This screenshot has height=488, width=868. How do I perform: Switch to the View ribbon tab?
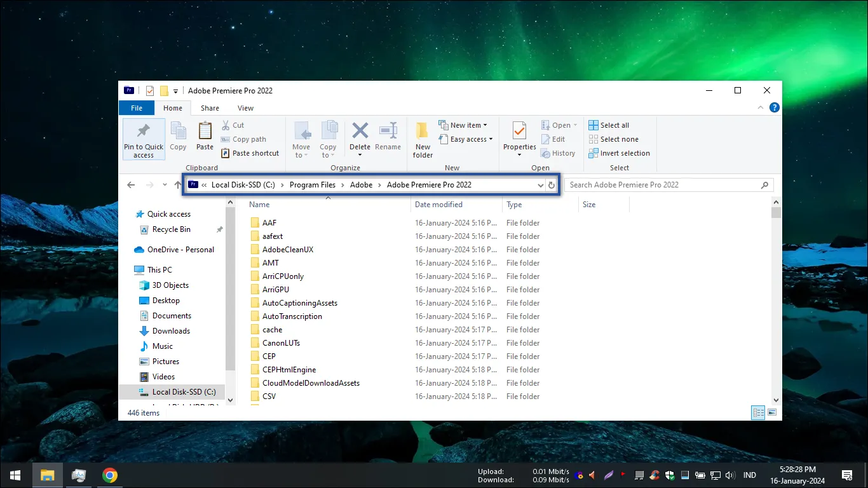pos(245,108)
